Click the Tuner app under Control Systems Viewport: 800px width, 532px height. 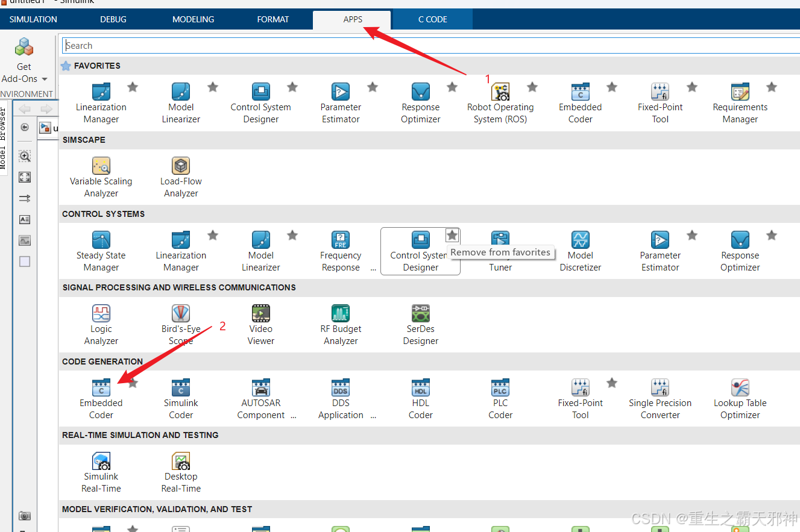(x=500, y=251)
